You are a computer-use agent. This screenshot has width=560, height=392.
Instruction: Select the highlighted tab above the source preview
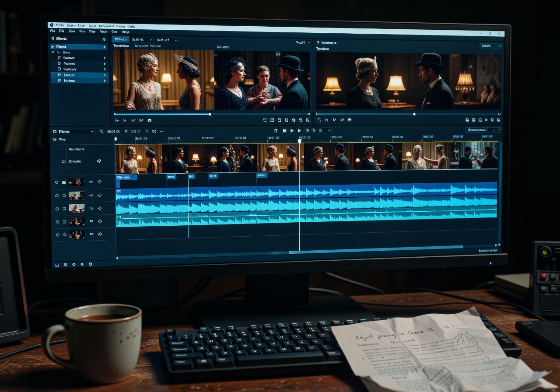click(x=120, y=39)
